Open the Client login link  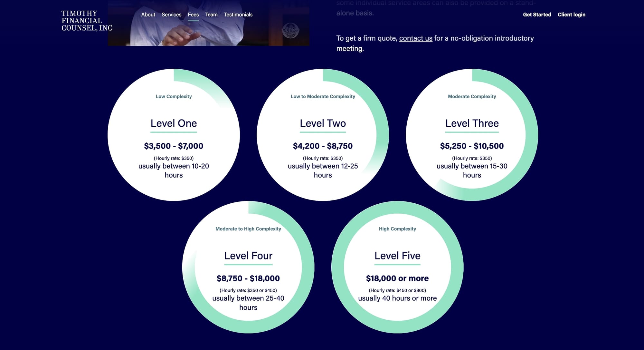[571, 15]
